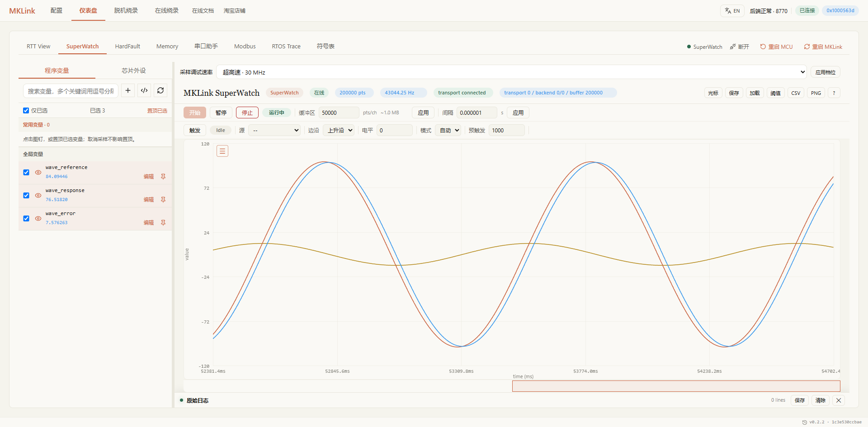Restart MCU via 重启 MCU
This screenshot has height=427, width=868.
click(x=776, y=47)
